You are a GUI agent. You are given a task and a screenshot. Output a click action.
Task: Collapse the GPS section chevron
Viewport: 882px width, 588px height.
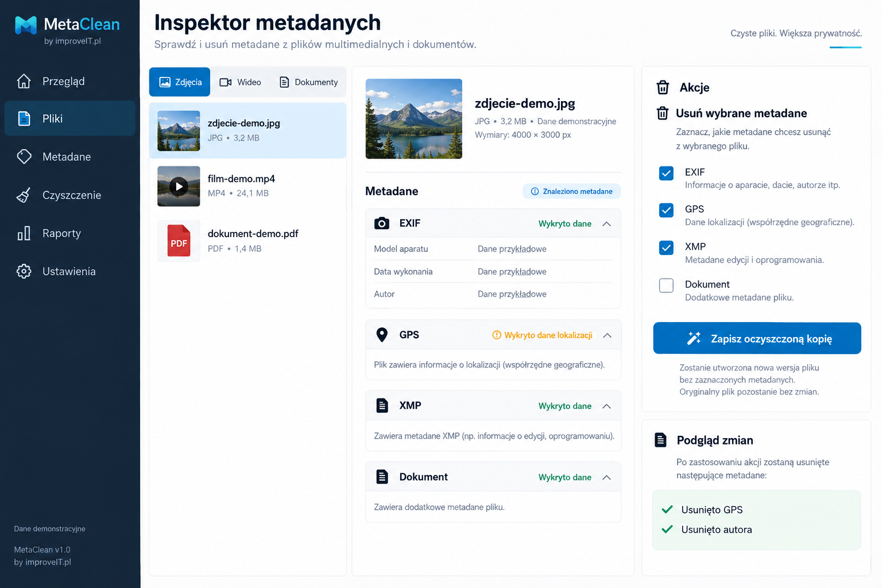pos(607,335)
